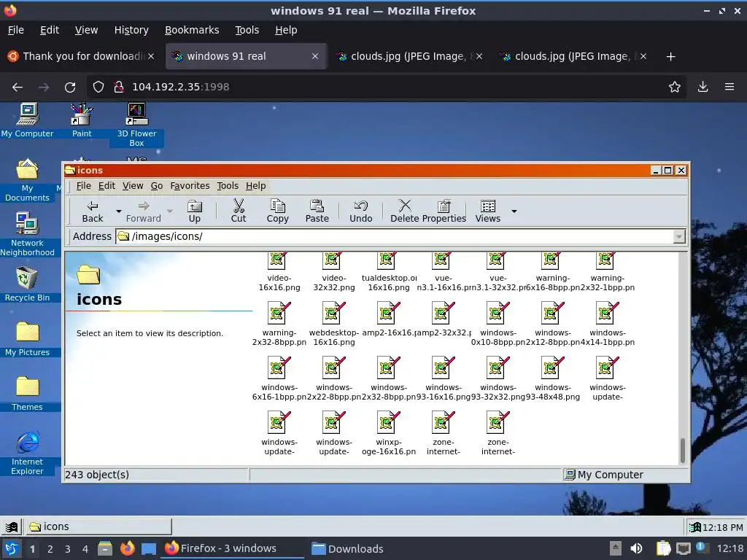Image resolution: width=747 pixels, height=560 pixels.
Task: Click the Back toolbar button
Action: pyautogui.click(x=92, y=211)
